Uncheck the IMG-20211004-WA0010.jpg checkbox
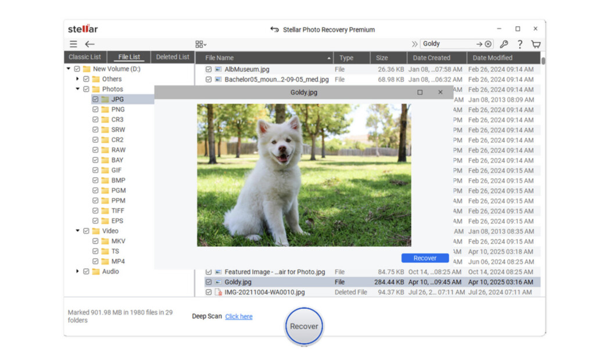Viewport: 595px width, 364px height. pyautogui.click(x=209, y=293)
